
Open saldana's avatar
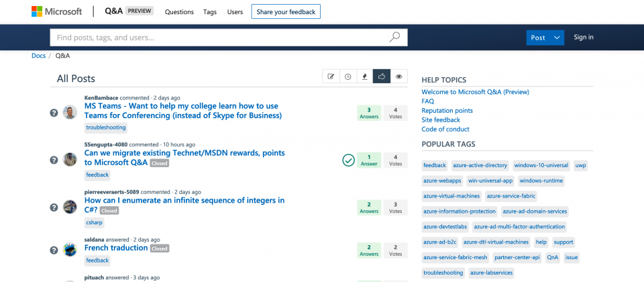tap(70, 250)
